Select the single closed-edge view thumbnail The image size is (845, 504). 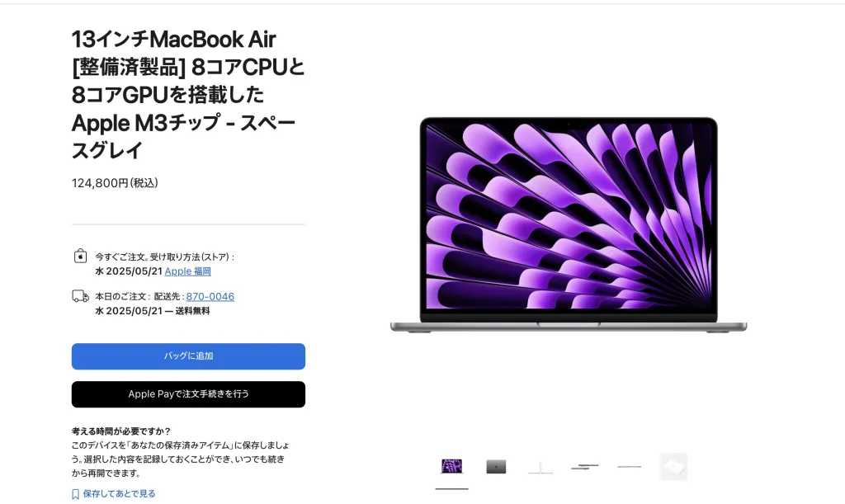point(629,466)
